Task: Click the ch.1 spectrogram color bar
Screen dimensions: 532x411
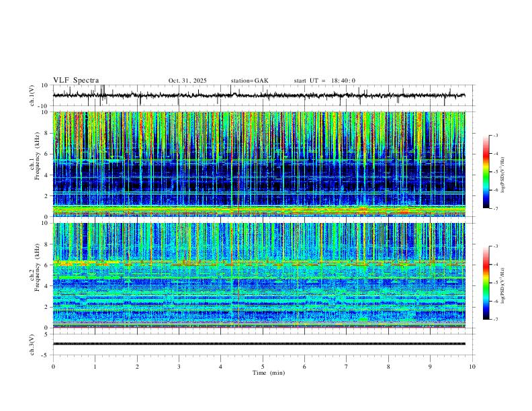Action: click(486, 172)
